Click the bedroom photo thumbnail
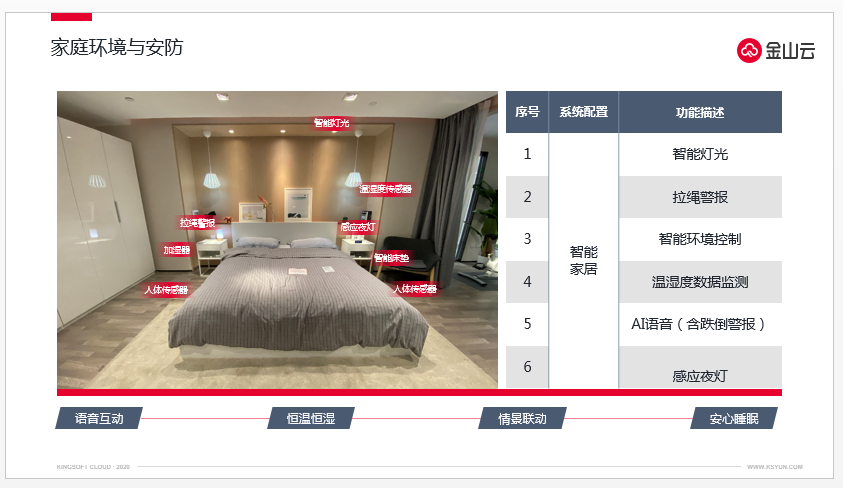Viewport: 843px width, 488px height. click(x=277, y=240)
